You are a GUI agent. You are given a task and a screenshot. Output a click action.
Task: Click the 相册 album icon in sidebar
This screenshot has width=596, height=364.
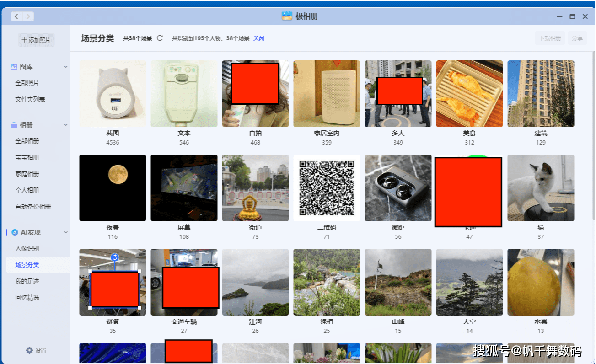tap(14, 125)
